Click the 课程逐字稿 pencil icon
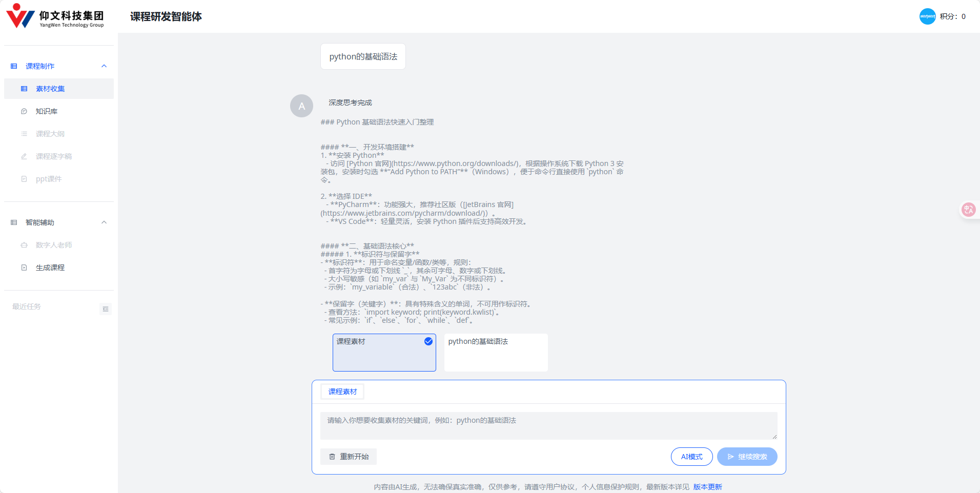Image resolution: width=980 pixels, height=493 pixels. tap(24, 156)
